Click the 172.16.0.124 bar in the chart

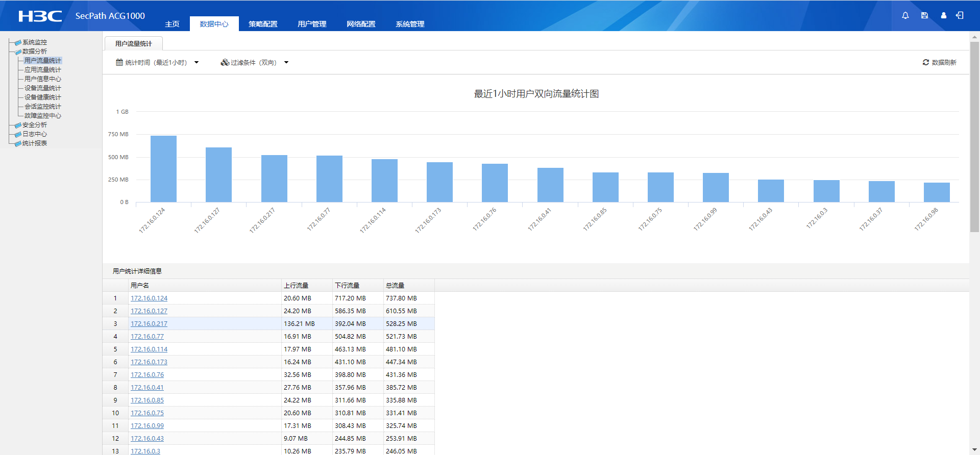pyautogui.click(x=163, y=169)
